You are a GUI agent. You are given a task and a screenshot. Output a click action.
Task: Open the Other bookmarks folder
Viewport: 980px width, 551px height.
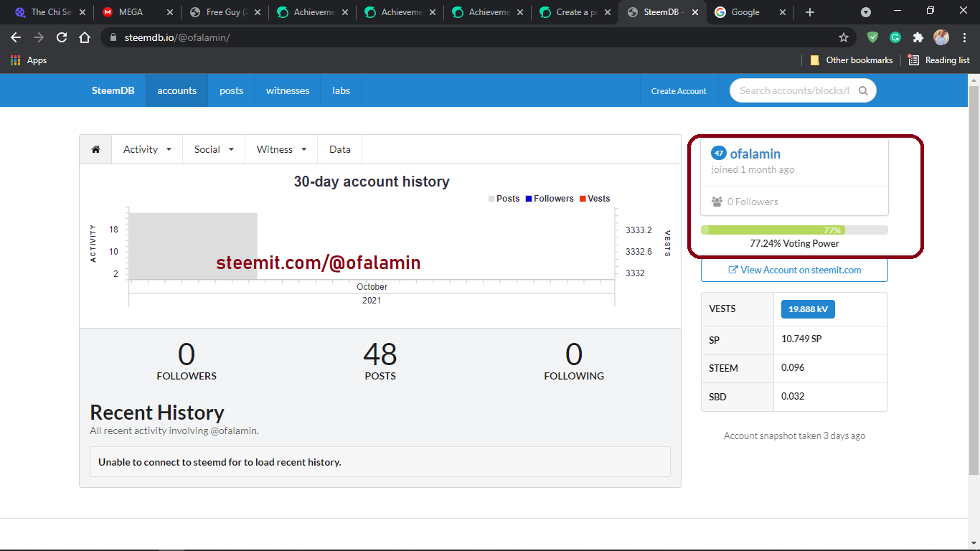(851, 60)
